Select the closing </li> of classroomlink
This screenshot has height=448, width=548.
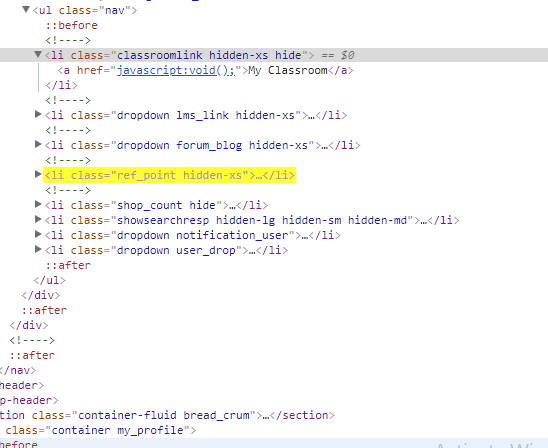[62, 85]
